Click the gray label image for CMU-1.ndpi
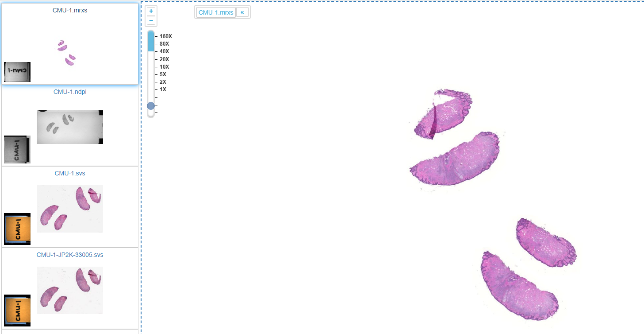Screen dimensions: 644x334 click(x=17, y=149)
